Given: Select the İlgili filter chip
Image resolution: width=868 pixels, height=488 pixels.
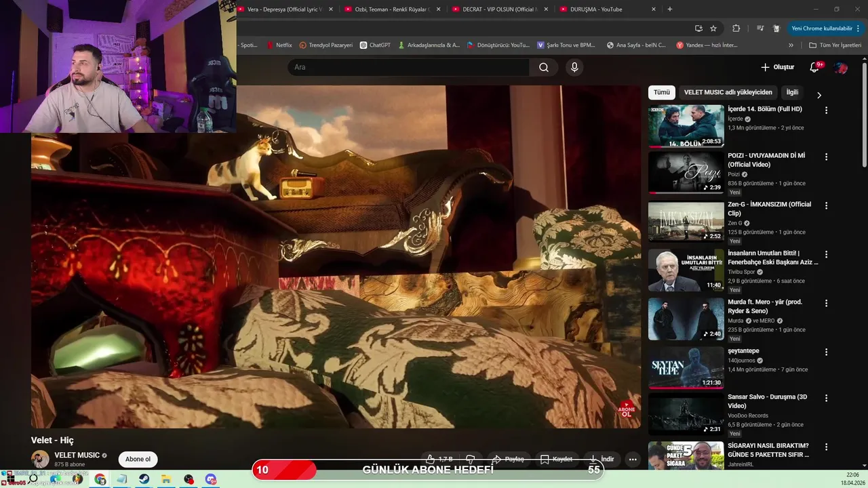Looking at the screenshot, I should [x=792, y=92].
